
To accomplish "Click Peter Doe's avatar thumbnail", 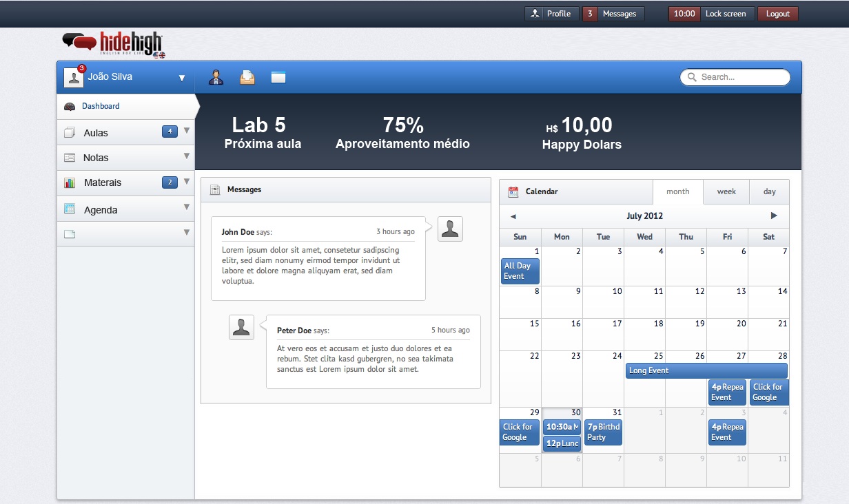I will tap(241, 327).
